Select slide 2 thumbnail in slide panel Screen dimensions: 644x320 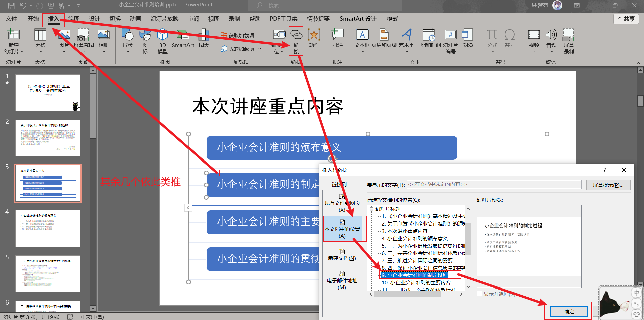pos(48,138)
